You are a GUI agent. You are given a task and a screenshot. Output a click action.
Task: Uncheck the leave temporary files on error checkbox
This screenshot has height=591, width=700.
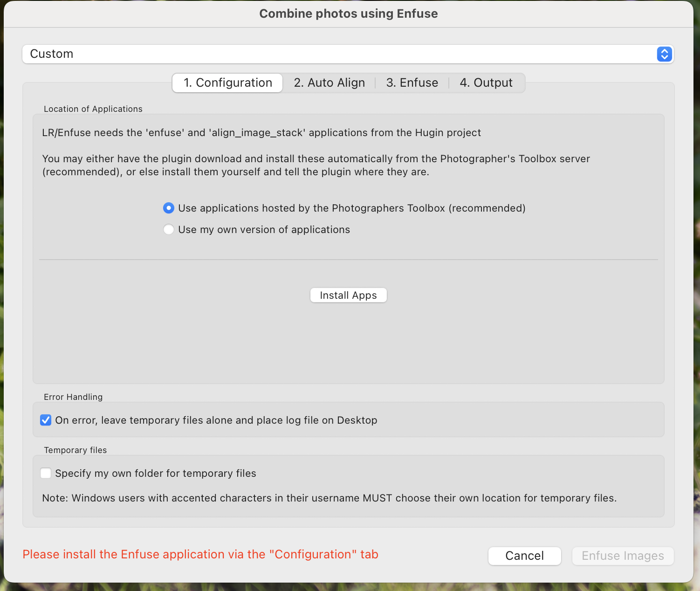pyautogui.click(x=46, y=420)
